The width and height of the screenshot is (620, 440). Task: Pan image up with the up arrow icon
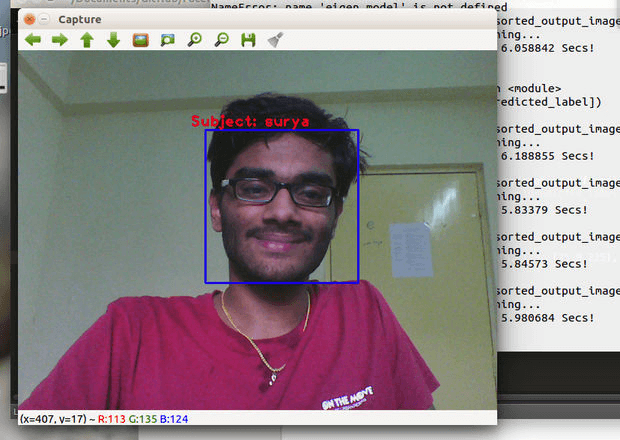87,40
